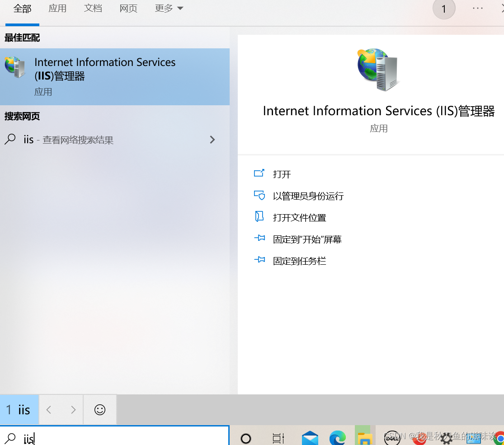Open Settings gear on the taskbar
The image size is (504, 445).
pos(447,438)
